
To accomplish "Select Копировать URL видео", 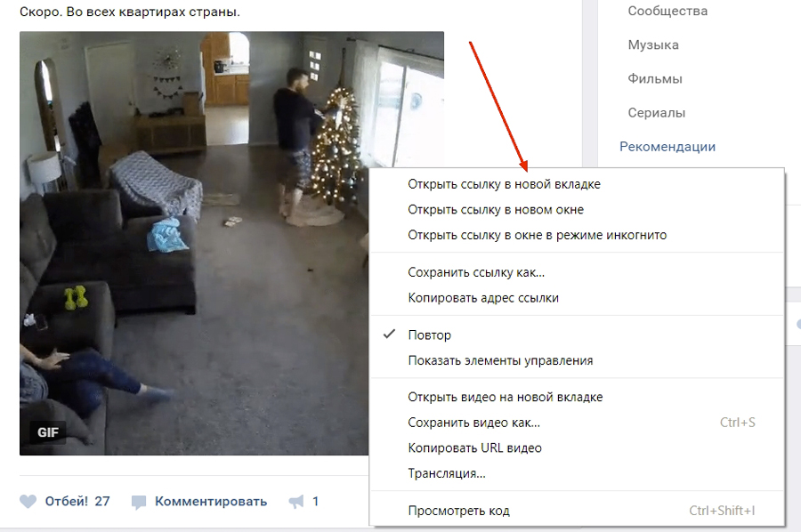I will 577,448.
